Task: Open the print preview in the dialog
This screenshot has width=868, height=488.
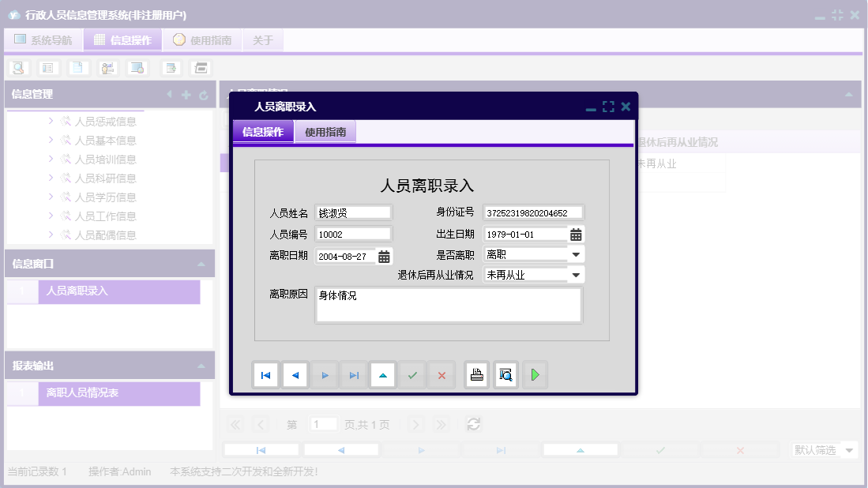Action: coord(505,374)
